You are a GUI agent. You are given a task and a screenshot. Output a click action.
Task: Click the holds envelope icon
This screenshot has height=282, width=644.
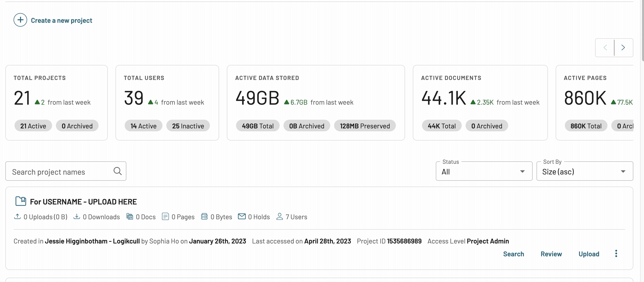click(x=242, y=216)
